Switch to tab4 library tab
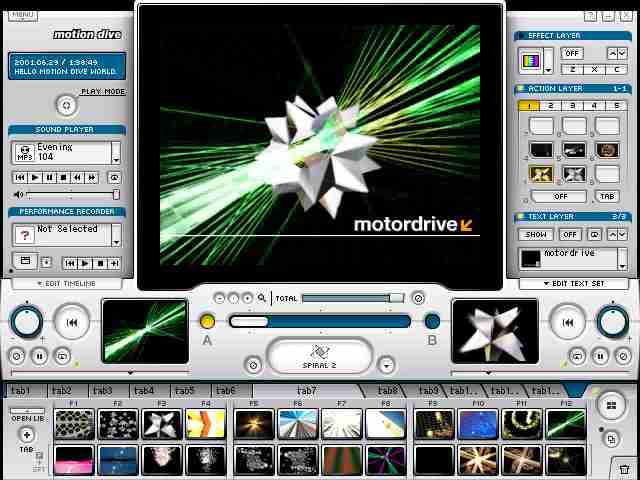The height and width of the screenshot is (480, 640). (x=149, y=391)
